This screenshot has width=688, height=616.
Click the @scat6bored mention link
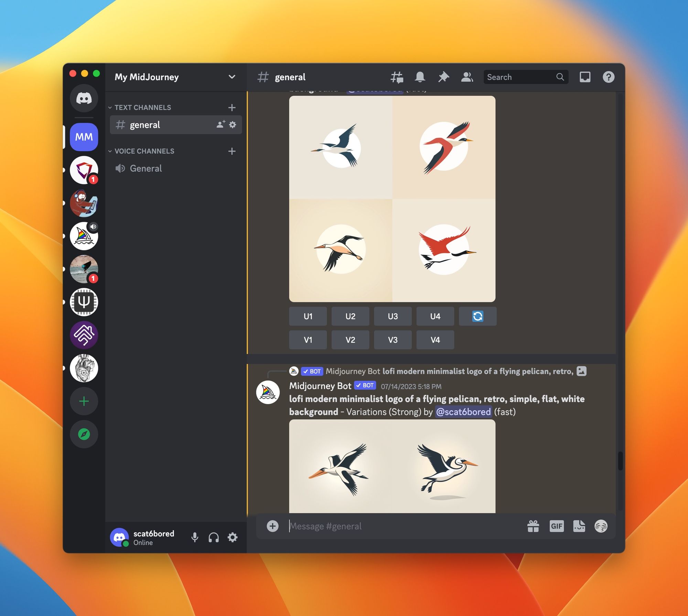click(x=463, y=412)
